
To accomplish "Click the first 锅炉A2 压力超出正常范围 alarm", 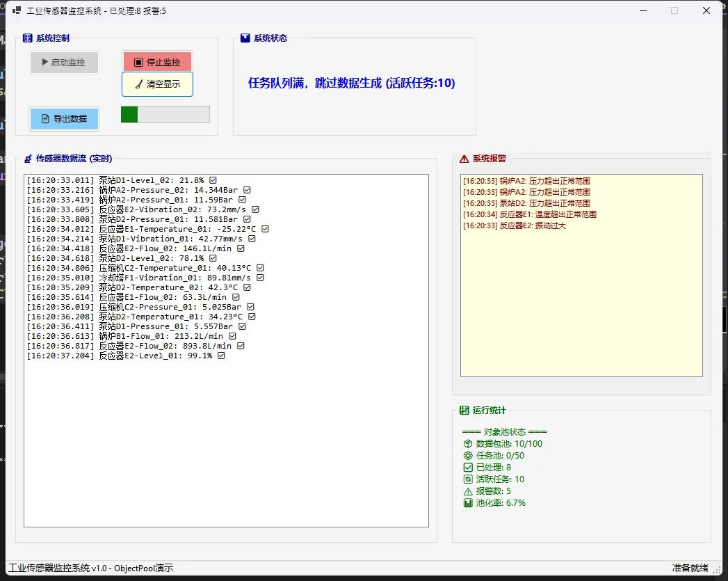I will pos(526,181).
